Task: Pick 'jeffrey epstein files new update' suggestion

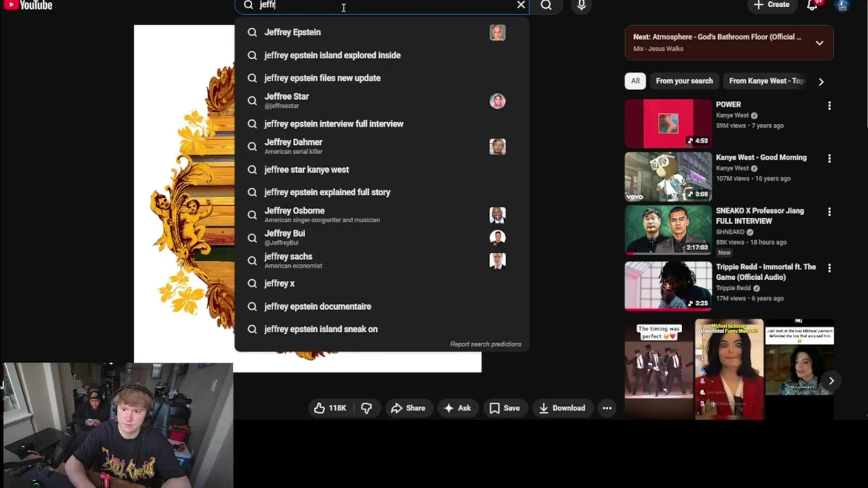Action: coord(381,78)
